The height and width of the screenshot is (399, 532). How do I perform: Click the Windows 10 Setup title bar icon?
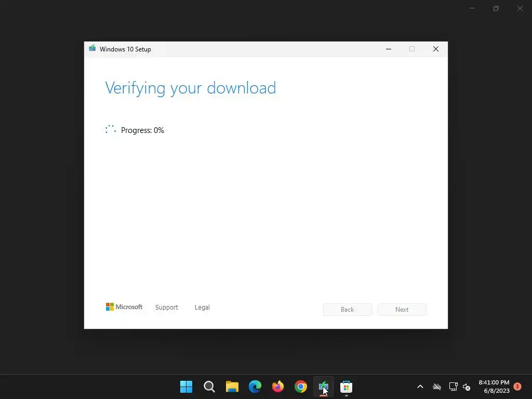92,48
